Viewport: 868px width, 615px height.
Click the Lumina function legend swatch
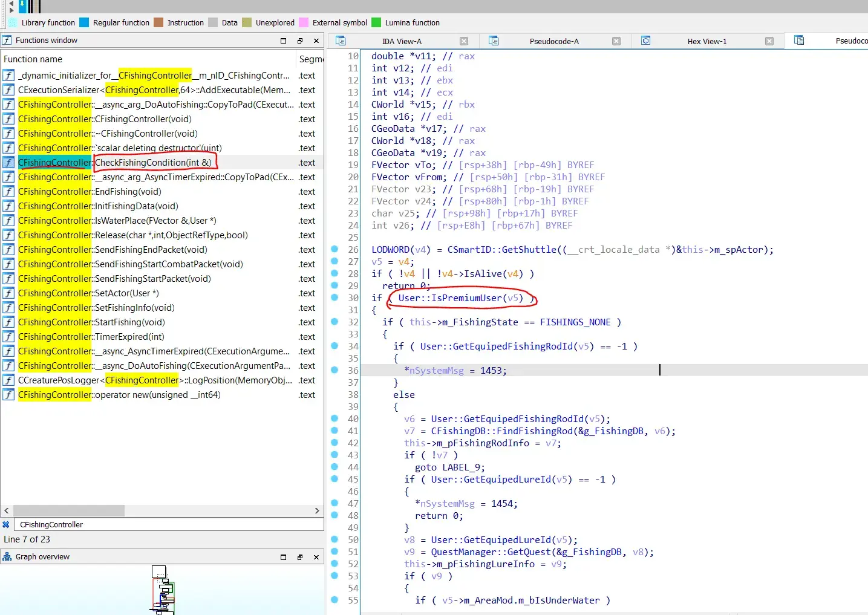pyautogui.click(x=376, y=22)
